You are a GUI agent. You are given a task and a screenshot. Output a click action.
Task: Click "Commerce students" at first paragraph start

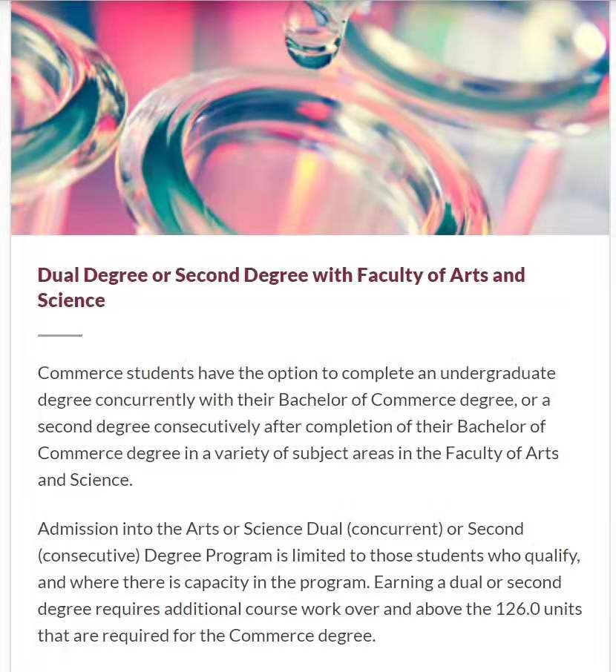pos(104,373)
